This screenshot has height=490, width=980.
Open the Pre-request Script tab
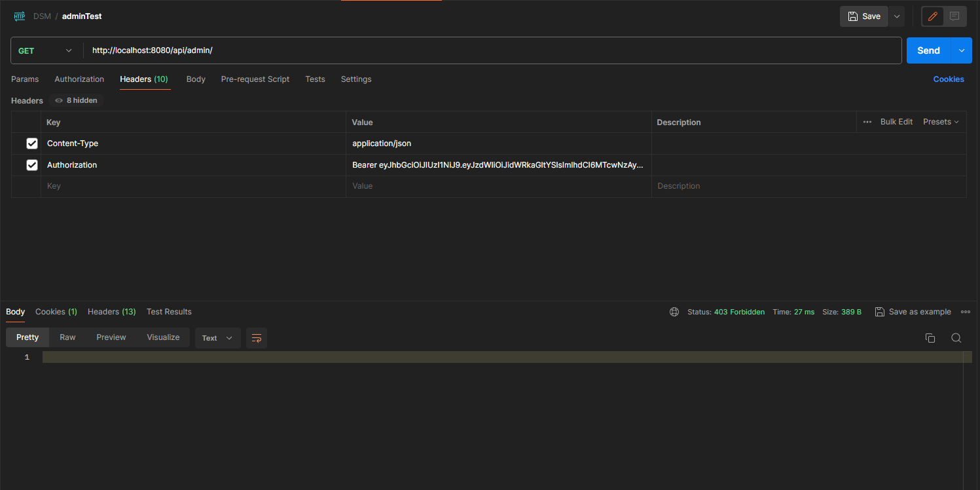255,79
